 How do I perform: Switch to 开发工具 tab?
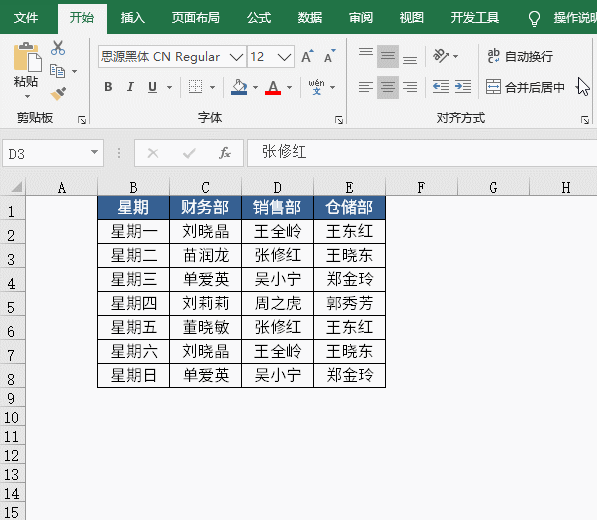coord(475,18)
